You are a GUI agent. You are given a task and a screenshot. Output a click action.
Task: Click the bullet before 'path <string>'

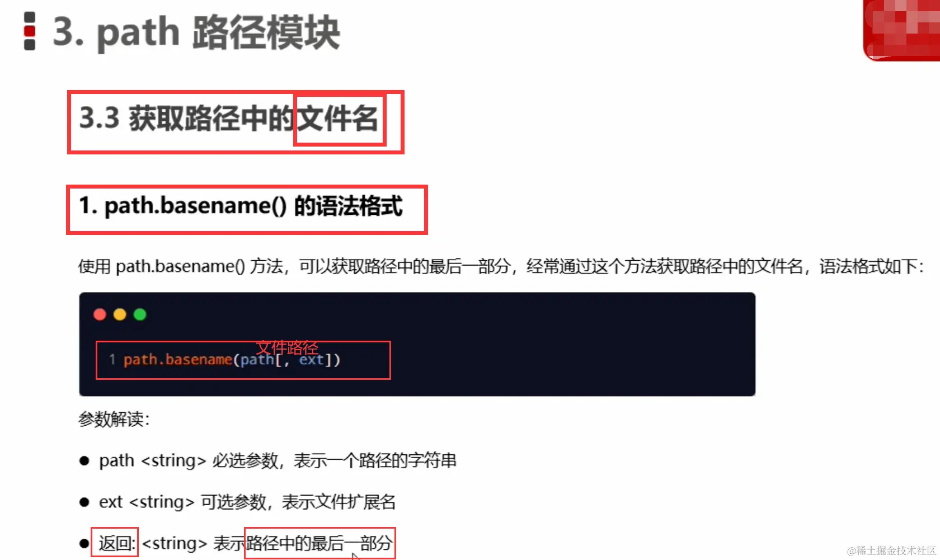pos(84,461)
